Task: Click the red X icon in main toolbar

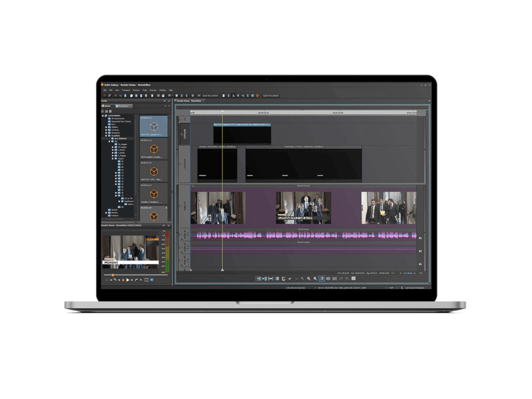Action: pyautogui.click(x=104, y=96)
